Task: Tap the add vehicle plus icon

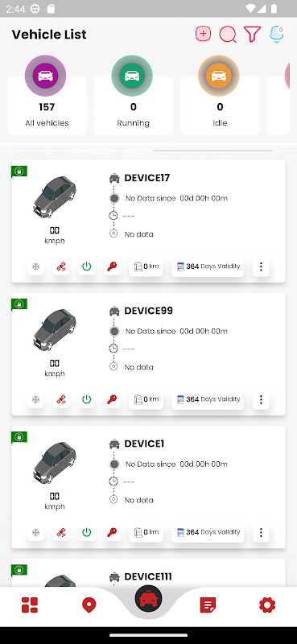Action: tap(203, 34)
